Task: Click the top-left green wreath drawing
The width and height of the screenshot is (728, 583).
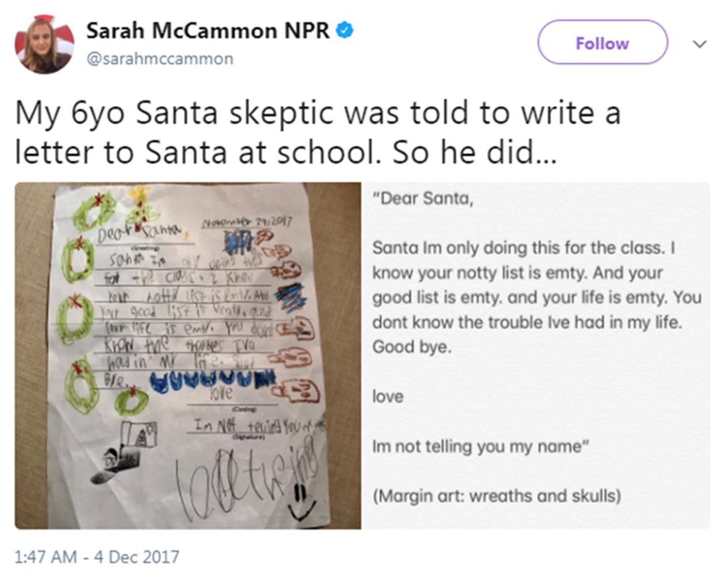Action: click(x=94, y=211)
